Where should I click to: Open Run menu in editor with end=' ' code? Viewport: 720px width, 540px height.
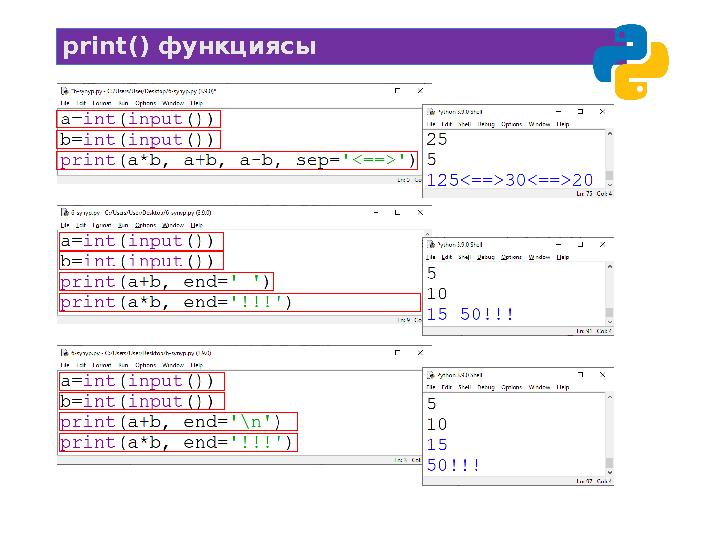[x=123, y=225]
